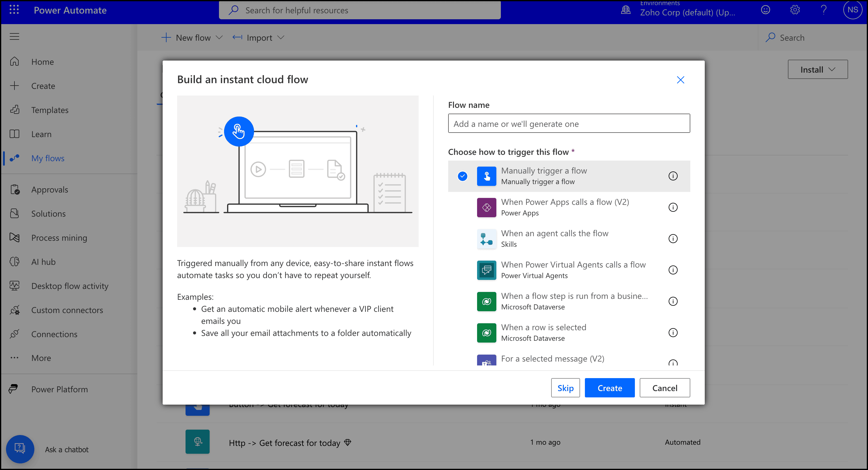The width and height of the screenshot is (868, 470).
Task: Select the Manually trigger a flow radio button
Action: (x=463, y=176)
